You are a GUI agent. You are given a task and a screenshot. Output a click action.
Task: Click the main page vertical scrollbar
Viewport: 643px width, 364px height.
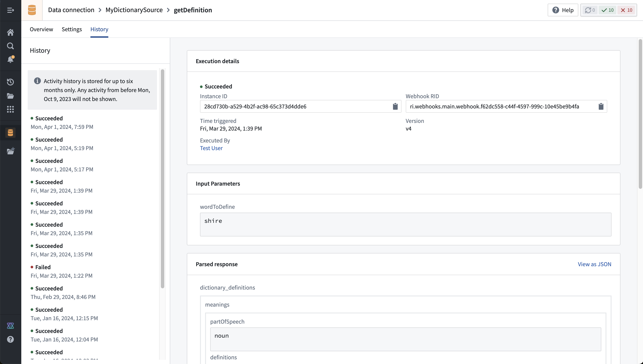[640, 114]
